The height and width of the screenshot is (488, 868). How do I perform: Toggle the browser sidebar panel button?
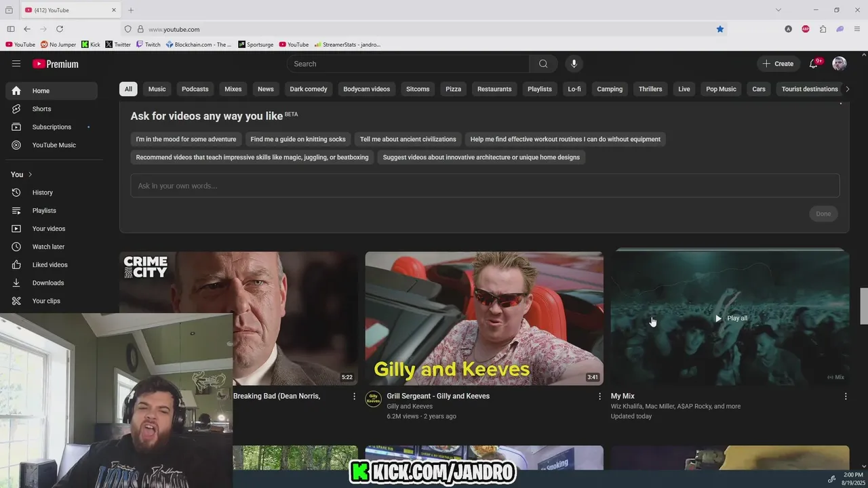(11, 29)
